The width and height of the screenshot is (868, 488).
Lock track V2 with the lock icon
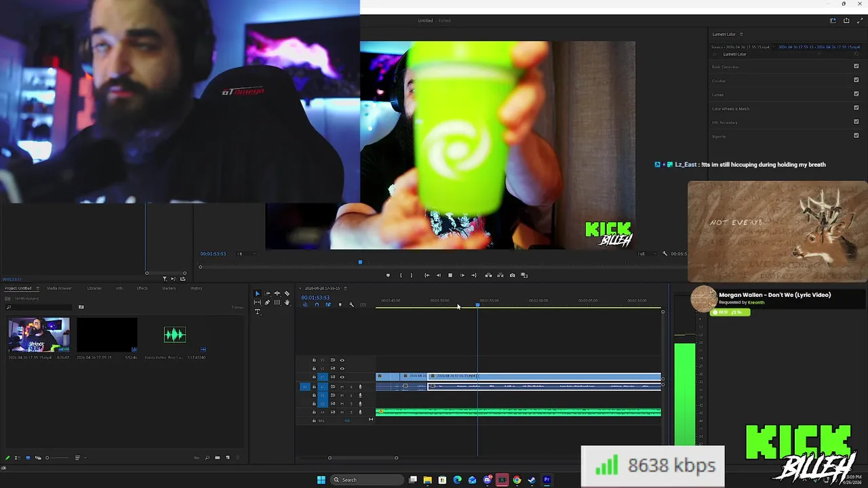coord(314,368)
